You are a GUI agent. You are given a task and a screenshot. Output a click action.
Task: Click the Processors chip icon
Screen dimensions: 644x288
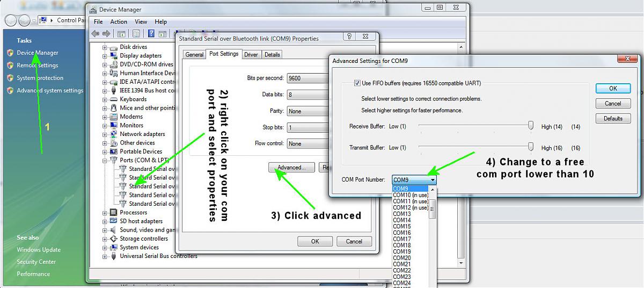[x=114, y=212]
